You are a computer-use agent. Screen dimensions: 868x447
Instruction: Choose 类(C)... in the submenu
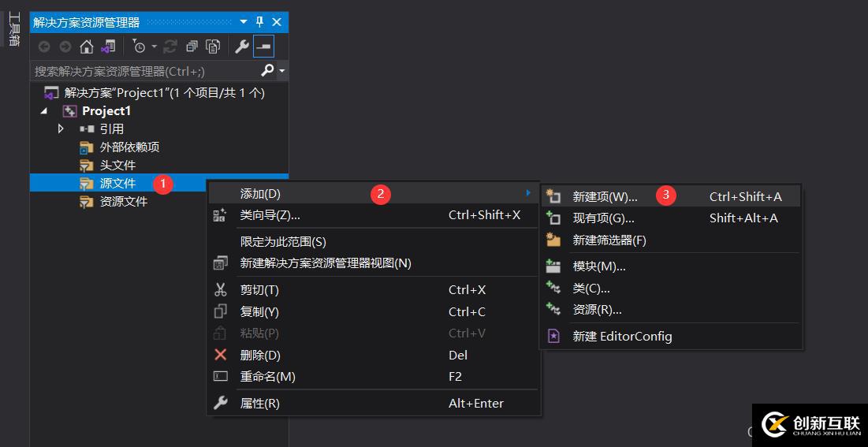[671, 289]
